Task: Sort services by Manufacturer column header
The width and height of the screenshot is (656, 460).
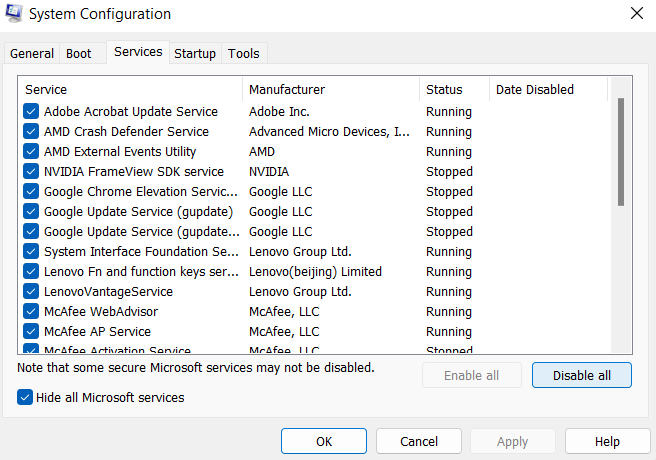Action: pyautogui.click(x=330, y=90)
